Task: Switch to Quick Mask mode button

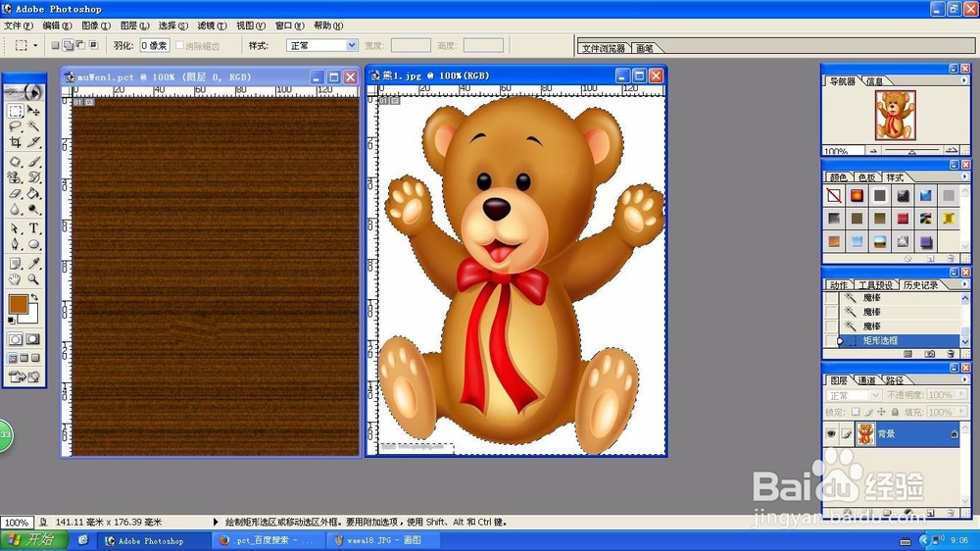Action: coord(33,339)
